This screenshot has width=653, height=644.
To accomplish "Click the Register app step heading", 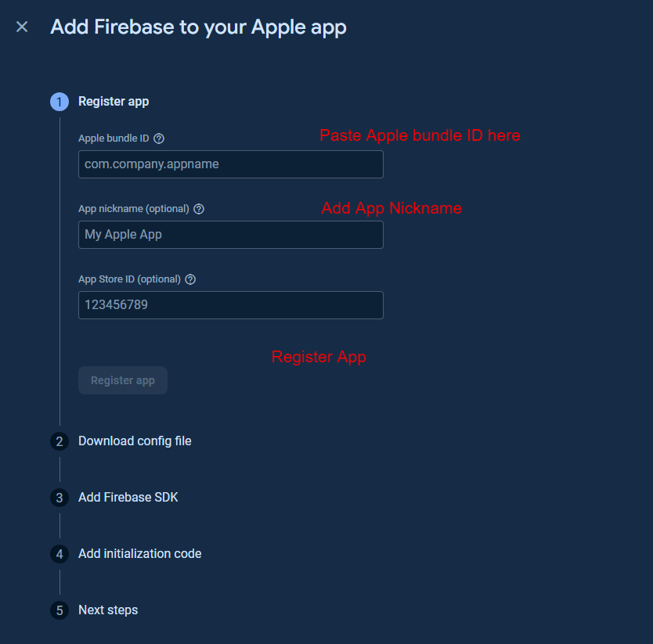I will [114, 102].
